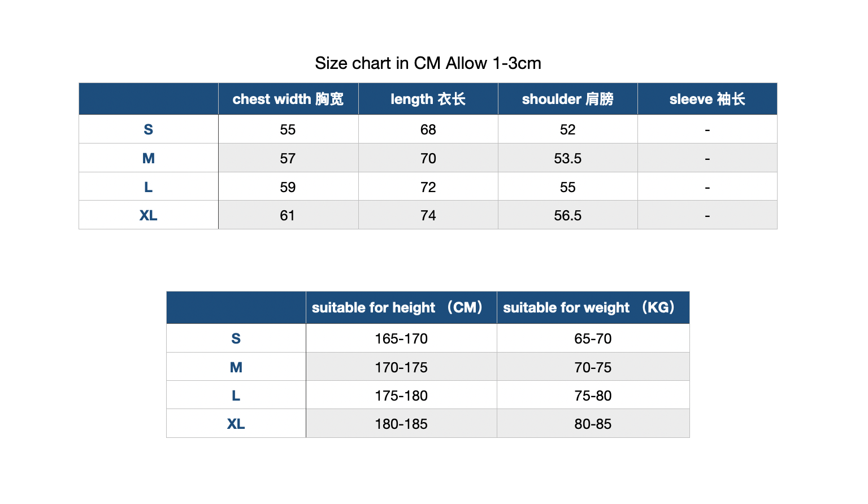Select the 'suitable for weight (KG)' header
The height and width of the screenshot is (504, 868).
tap(593, 307)
